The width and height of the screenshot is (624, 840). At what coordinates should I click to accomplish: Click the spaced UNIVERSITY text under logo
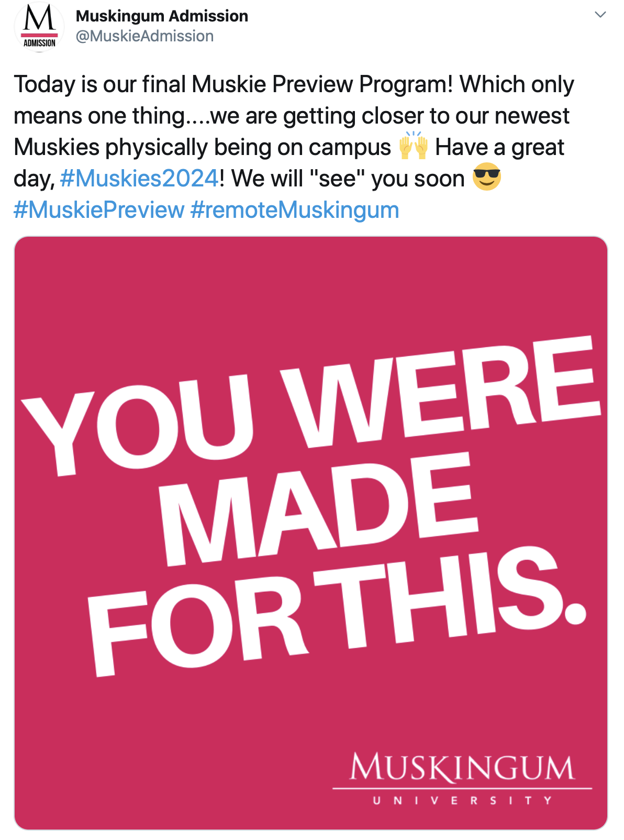(x=462, y=800)
